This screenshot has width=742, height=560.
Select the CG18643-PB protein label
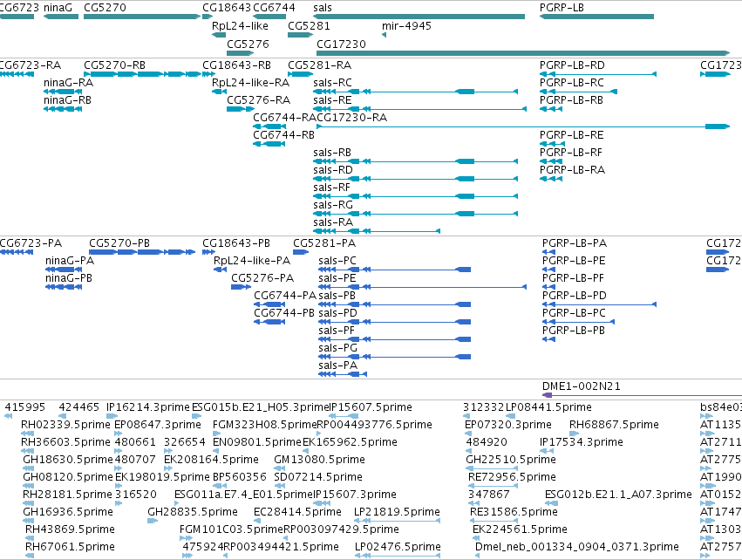(x=236, y=242)
